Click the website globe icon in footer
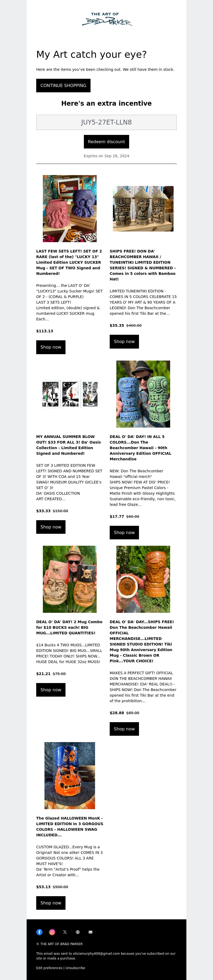Screen dimensions: 213x980 coord(77,932)
